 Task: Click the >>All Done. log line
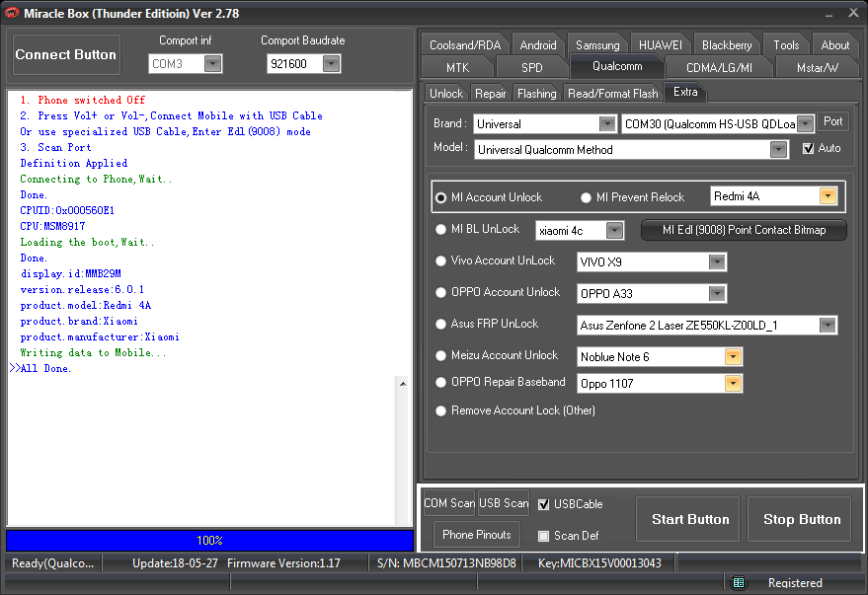click(39, 368)
